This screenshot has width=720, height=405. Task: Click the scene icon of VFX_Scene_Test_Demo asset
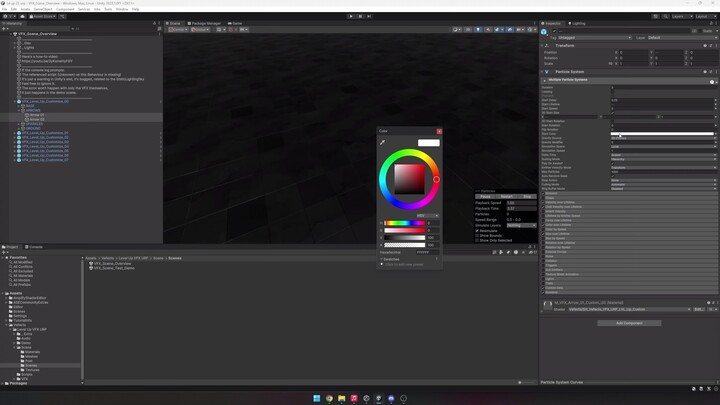[x=91, y=268]
